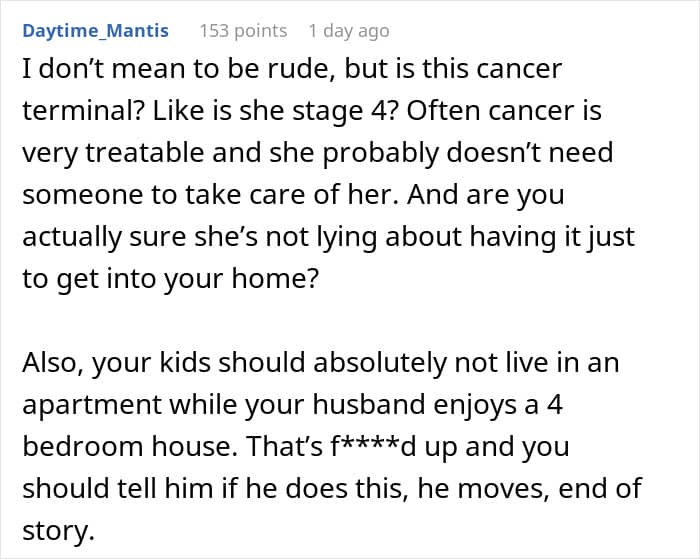Open the Daytime_Mantis user profile
This screenshot has width=700, height=559.
click(x=96, y=31)
